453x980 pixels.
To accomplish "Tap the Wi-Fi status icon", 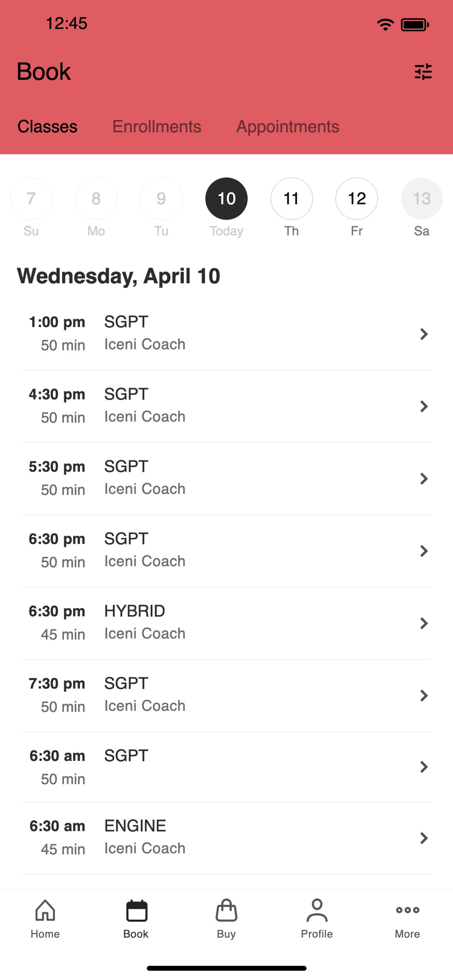I will (385, 24).
